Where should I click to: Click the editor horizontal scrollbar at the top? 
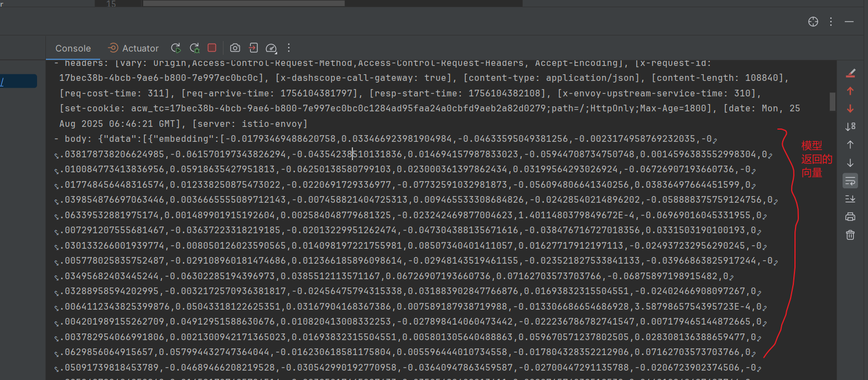point(243,3)
